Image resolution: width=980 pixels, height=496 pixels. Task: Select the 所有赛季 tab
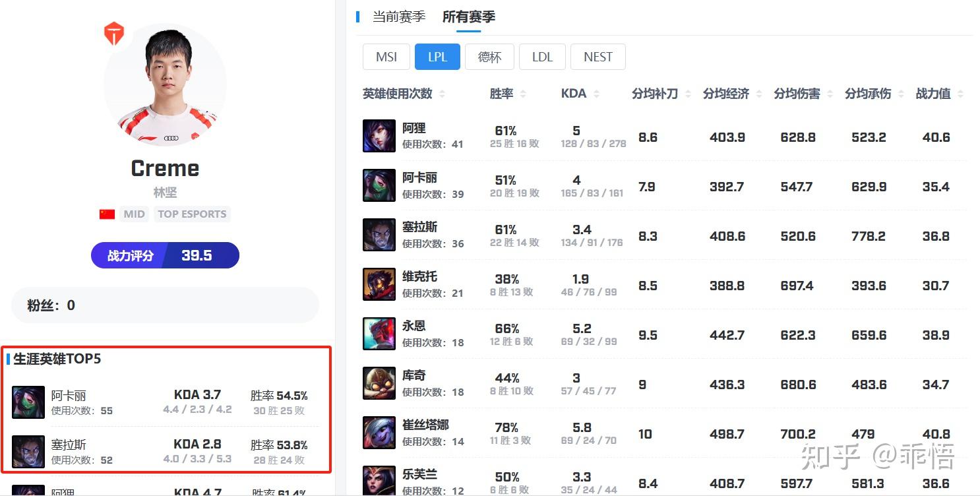click(469, 16)
